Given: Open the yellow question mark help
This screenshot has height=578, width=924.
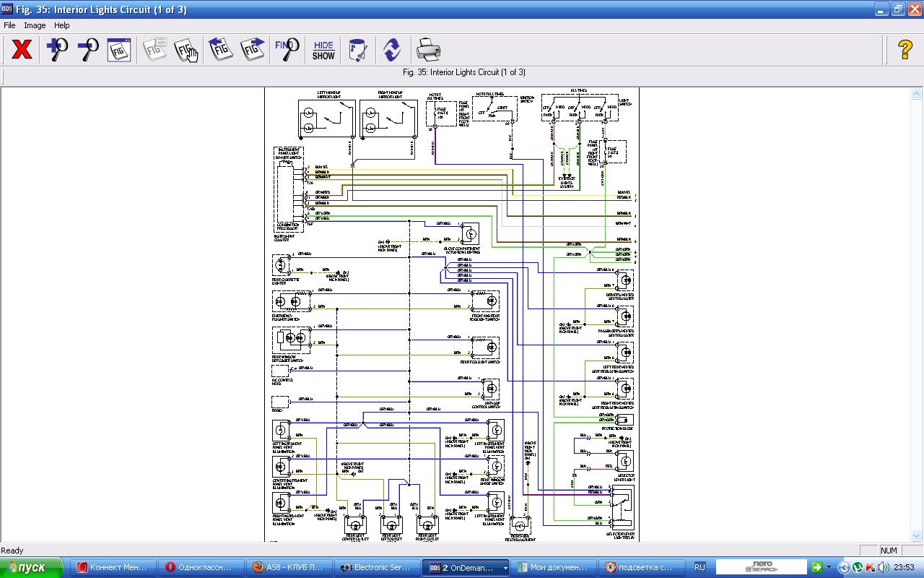Looking at the screenshot, I should pos(905,50).
